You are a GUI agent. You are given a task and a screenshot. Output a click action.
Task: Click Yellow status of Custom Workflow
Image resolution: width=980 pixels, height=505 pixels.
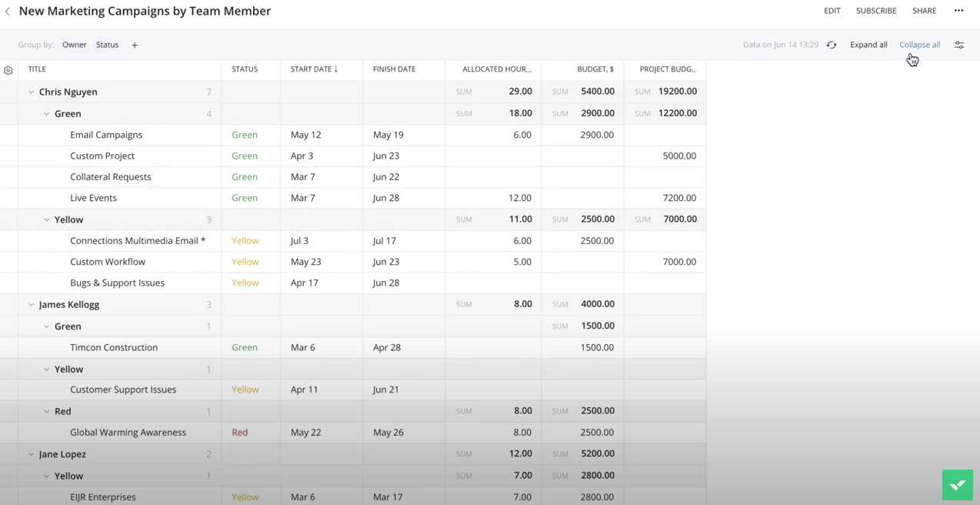(x=245, y=262)
